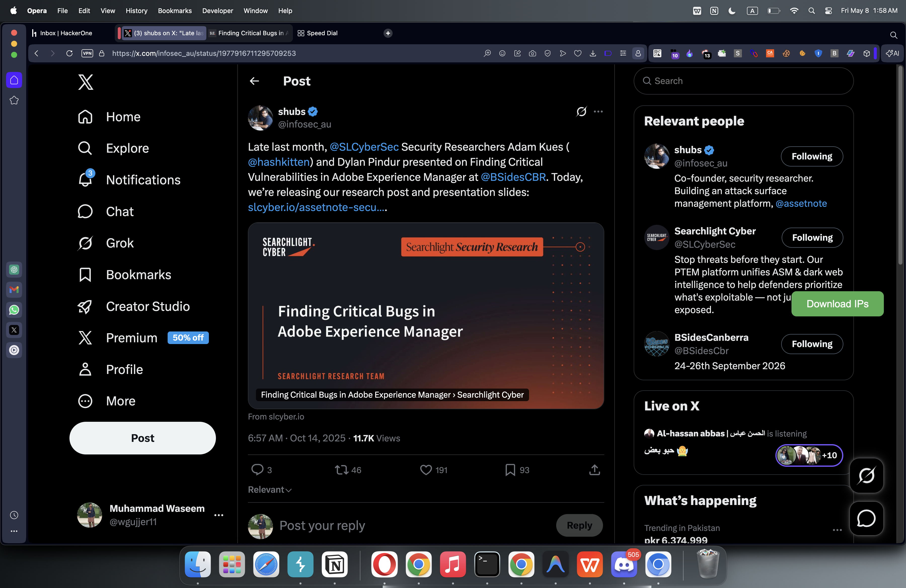This screenshot has width=906, height=588.
Task: Open the new tab plus button
Action: click(388, 33)
